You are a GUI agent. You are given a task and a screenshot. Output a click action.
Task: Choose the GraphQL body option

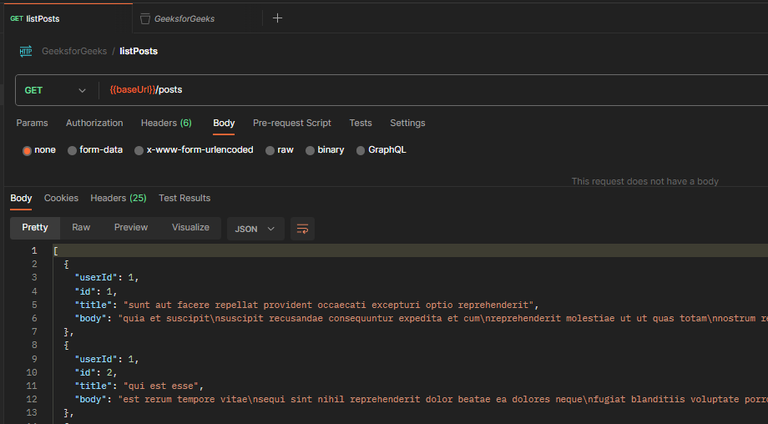click(361, 150)
